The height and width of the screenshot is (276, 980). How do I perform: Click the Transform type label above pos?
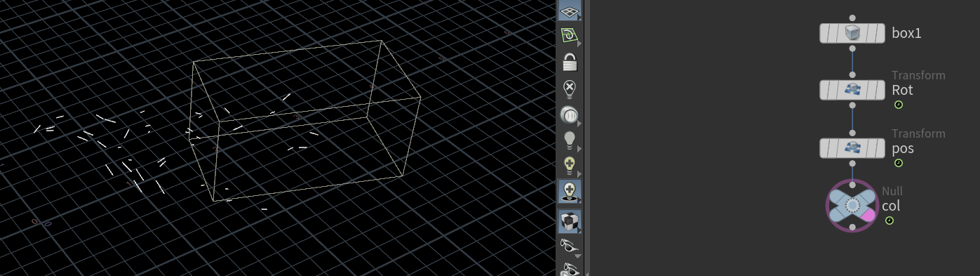pyautogui.click(x=918, y=133)
